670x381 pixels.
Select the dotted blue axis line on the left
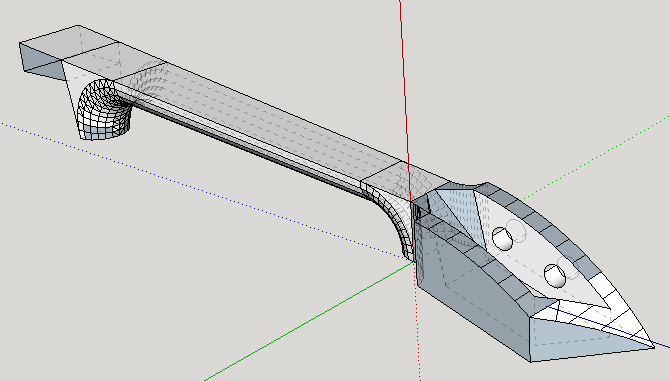(205, 190)
